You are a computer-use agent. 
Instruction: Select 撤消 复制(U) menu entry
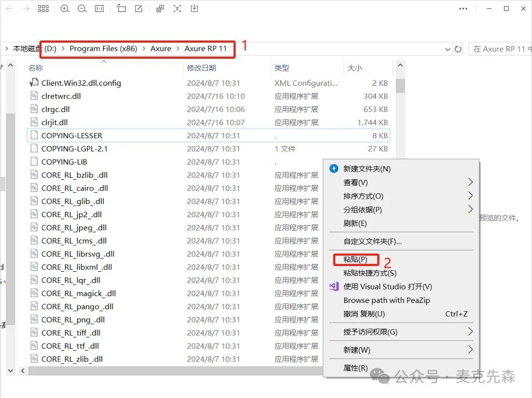tap(364, 314)
